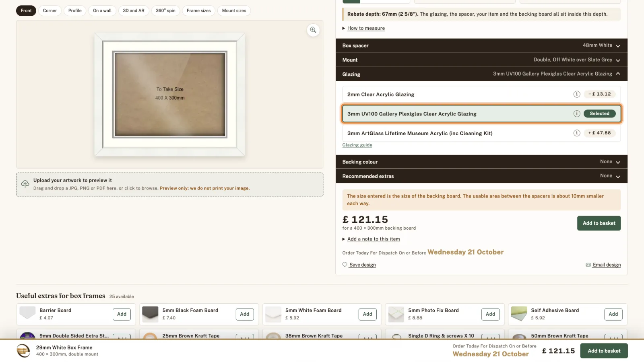Expand the Backing colour section

click(481, 162)
